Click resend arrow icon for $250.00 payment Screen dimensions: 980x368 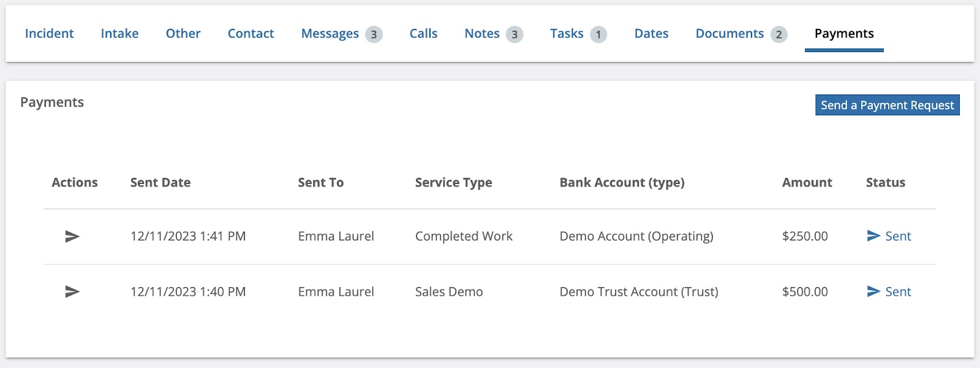click(72, 236)
